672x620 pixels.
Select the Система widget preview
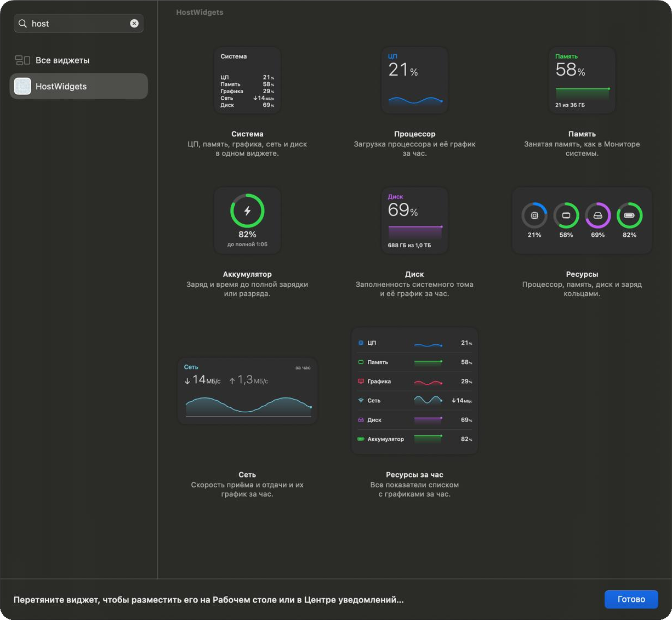pyautogui.click(x=247, y=81)
